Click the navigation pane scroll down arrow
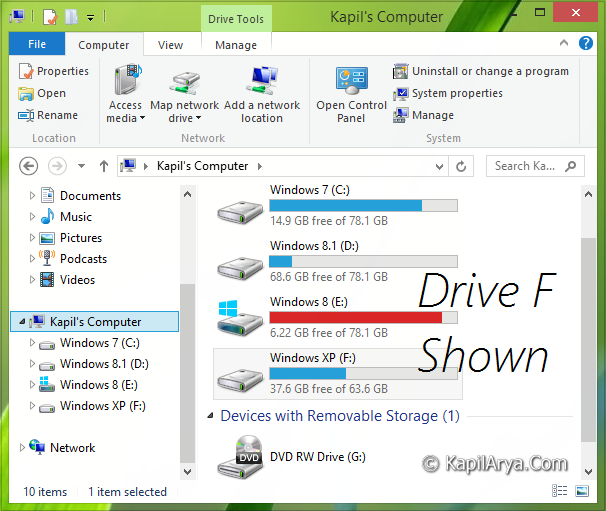Viewport: 606px width, 511px height. coord(187,472)
